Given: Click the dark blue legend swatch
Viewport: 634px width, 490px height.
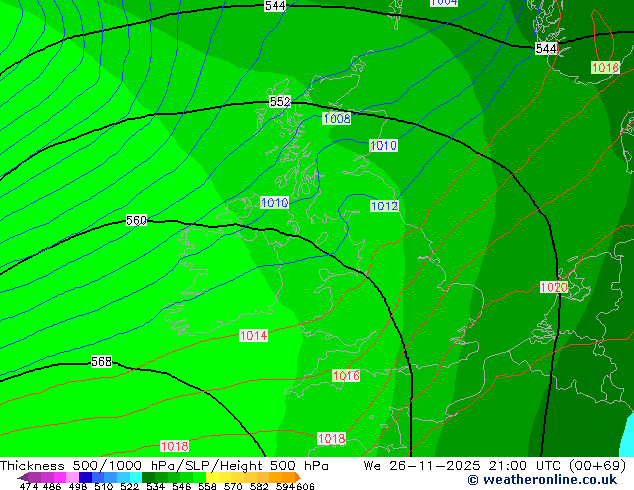Looking at the screenshot, I should click(x=85, y=477).
